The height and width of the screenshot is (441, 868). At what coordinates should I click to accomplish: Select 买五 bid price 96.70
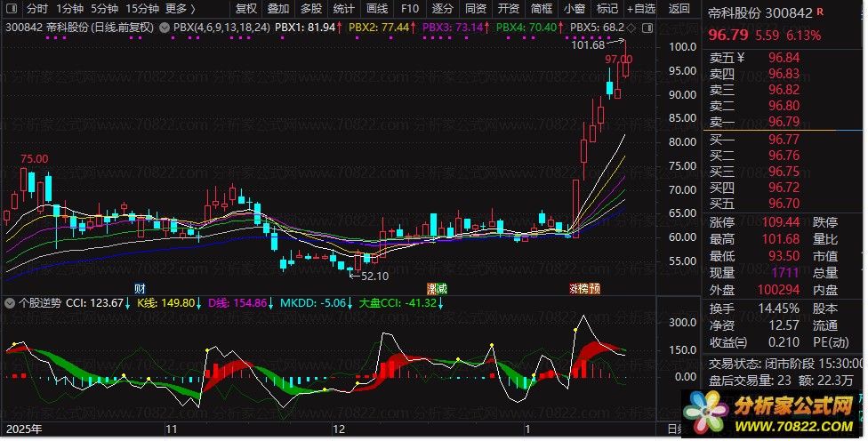(x=784, y=204)
